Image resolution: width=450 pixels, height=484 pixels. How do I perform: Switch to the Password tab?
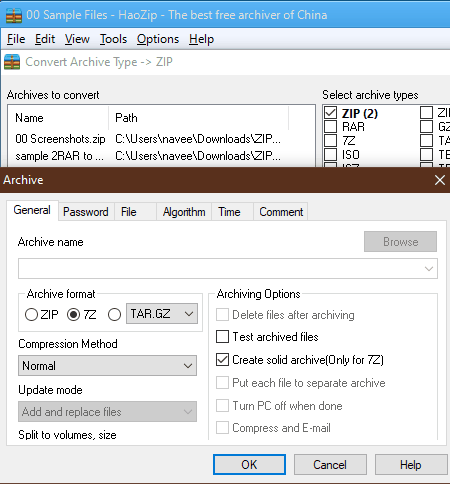(86, 212)
